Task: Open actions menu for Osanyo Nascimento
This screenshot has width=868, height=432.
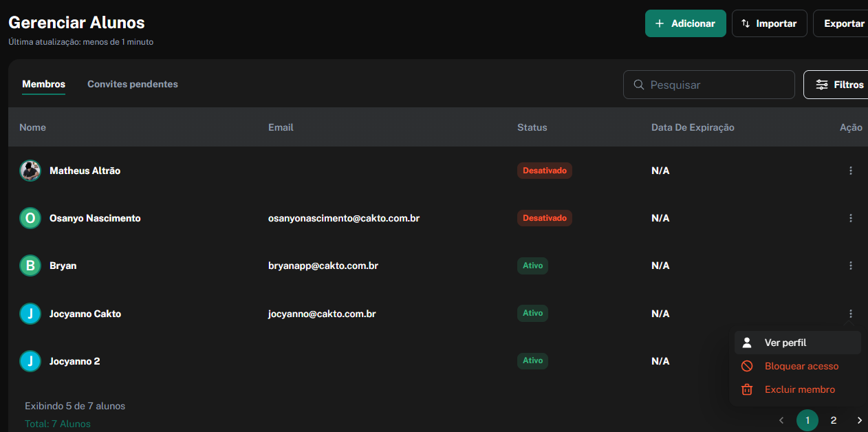Action: coord(851,218)
